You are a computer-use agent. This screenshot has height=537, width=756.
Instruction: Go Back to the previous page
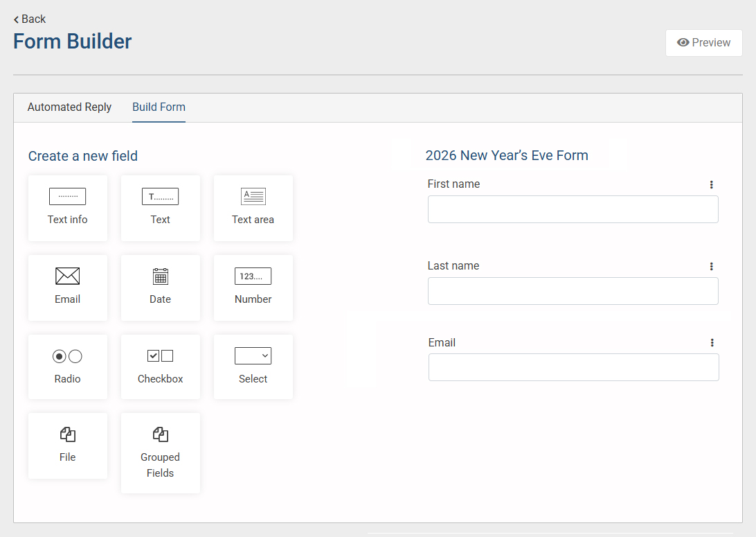(x=30, y=19)
